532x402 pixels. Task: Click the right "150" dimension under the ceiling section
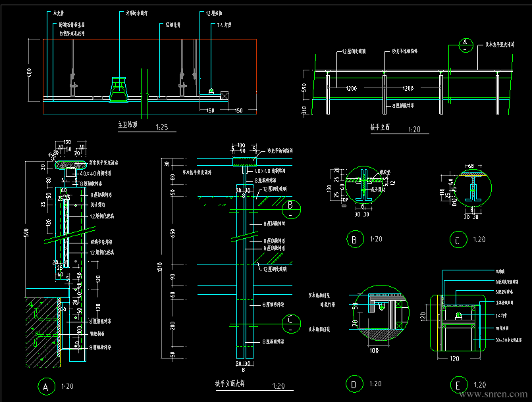pyautogui.click(x=239, y=111)
